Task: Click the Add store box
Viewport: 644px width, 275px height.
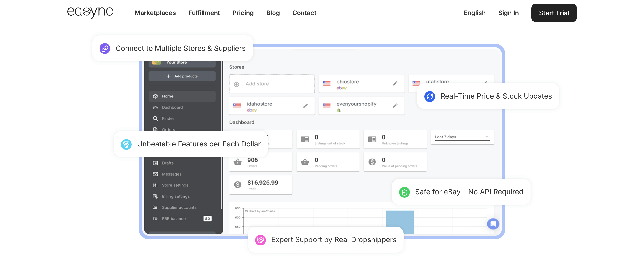Action: click(271, 84)
